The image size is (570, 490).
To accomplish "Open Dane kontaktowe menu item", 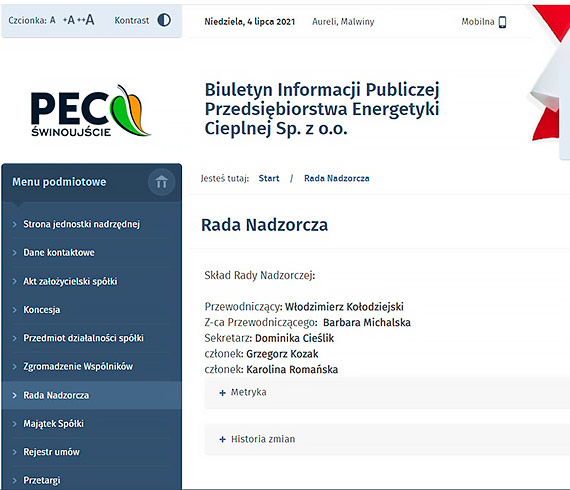I will click(x=59, y=253).
